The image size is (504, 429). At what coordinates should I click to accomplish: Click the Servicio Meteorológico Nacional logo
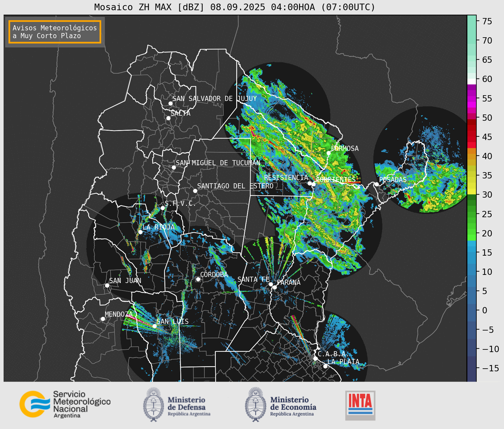click(x=65, y=404)
